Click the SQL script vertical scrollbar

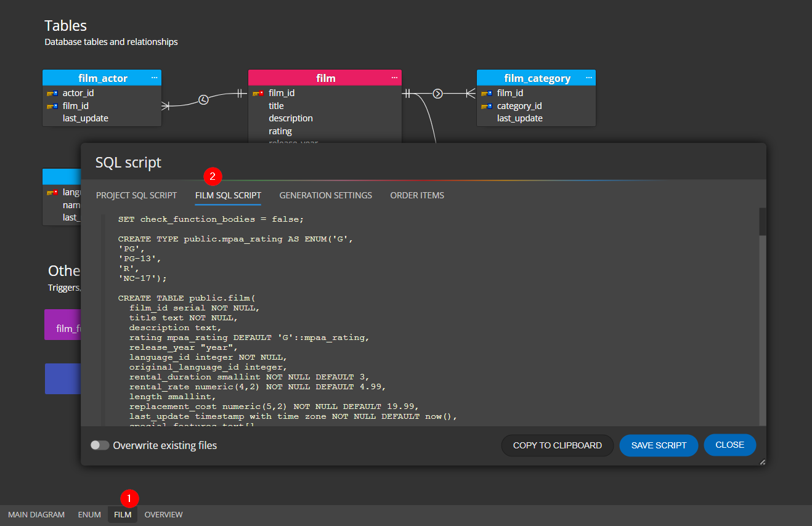point(762,222)
